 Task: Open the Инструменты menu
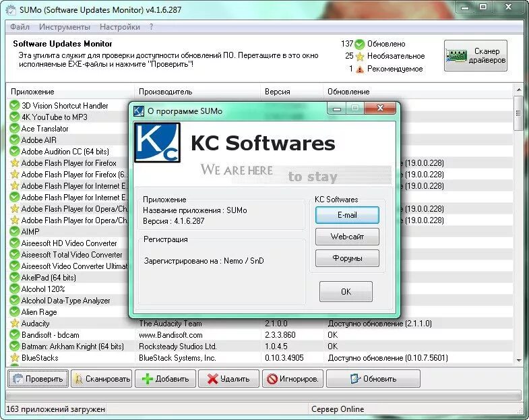point(65,27)
